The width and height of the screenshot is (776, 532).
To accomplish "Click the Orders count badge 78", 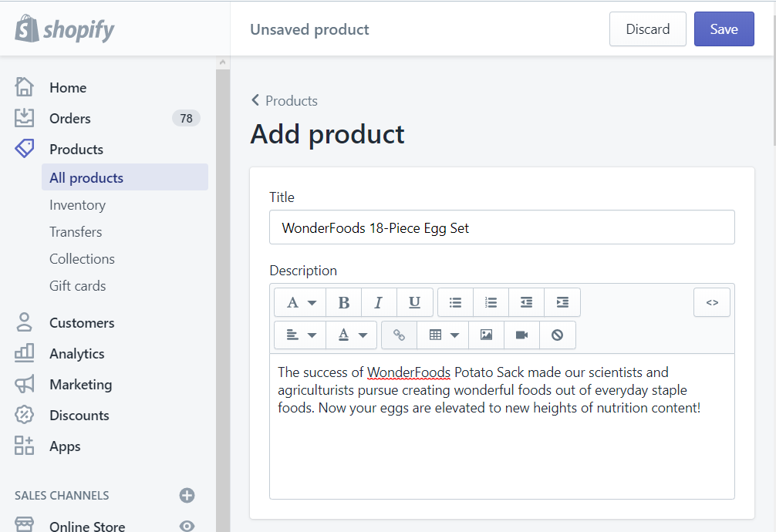I will click(x=186, y=118).
